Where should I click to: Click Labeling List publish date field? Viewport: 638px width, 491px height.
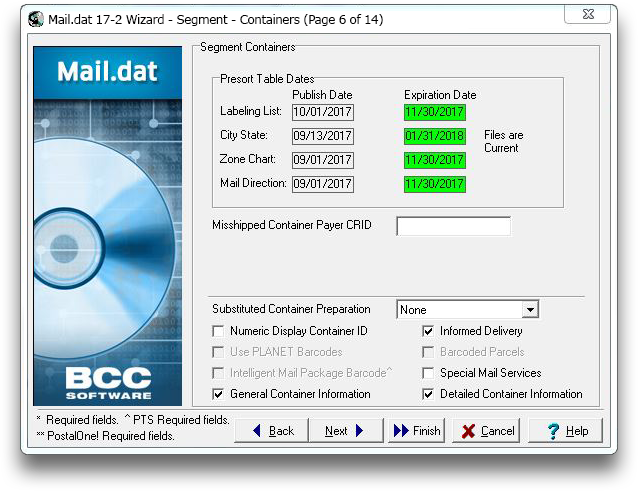322,112
